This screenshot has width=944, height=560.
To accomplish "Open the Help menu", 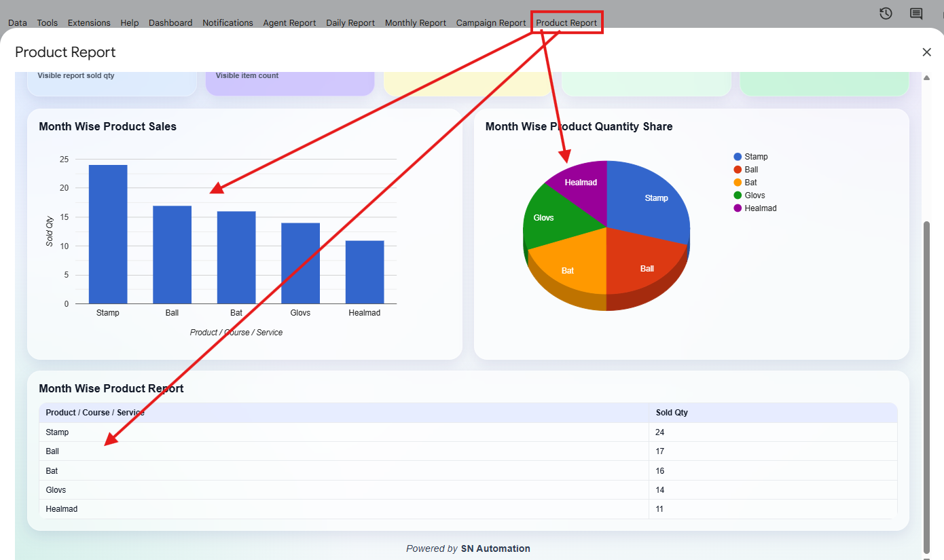I will tap(130, 22).
